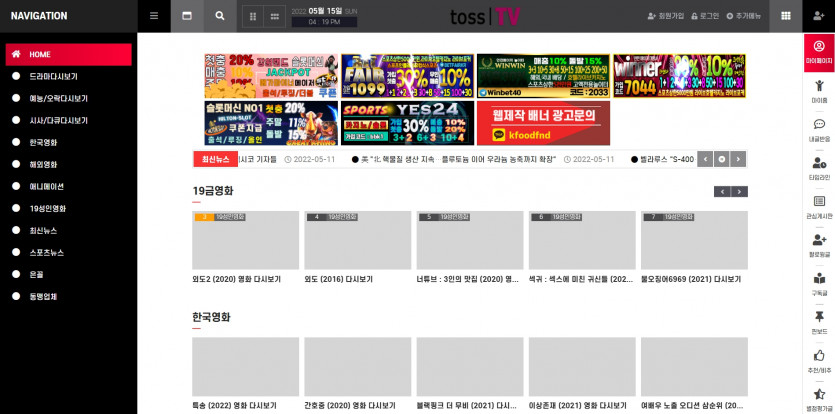Click the 로그인 login link
The image size is (835, 414).
(705, 16)
